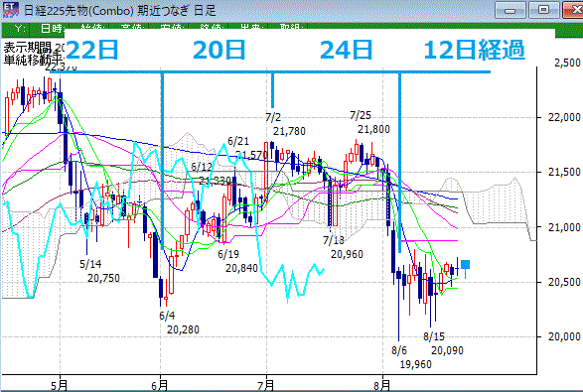This screenshot has width=583, height=392.
Task: Maximize the 日経225先物 chart window
Action: tap(544, 10)
